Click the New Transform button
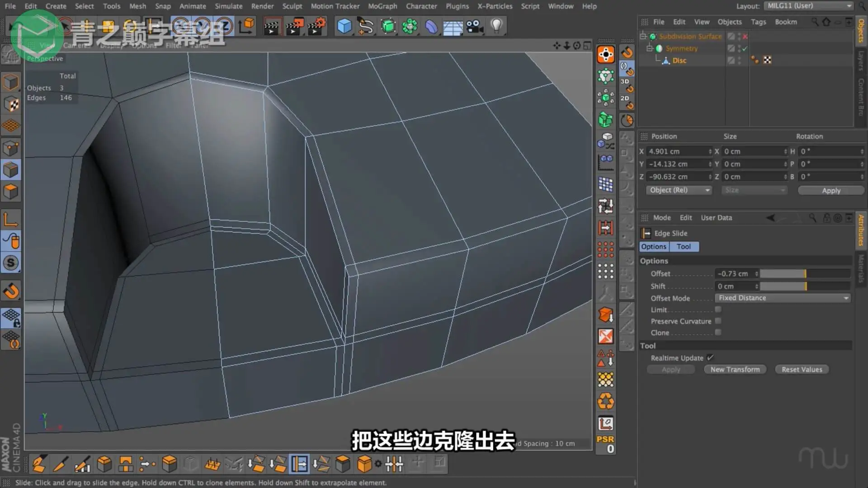 [x=735, y=369]
